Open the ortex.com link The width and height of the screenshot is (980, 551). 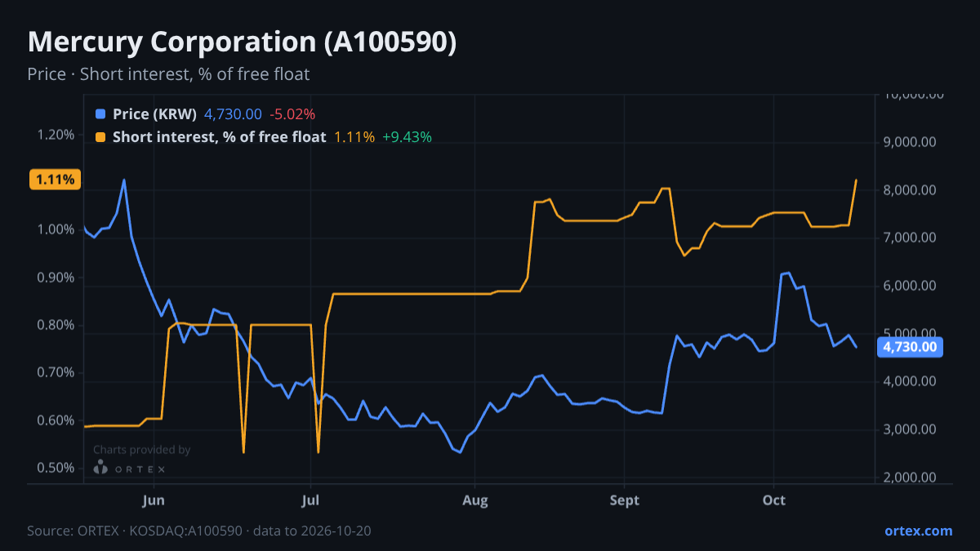(x=919, y=531)
